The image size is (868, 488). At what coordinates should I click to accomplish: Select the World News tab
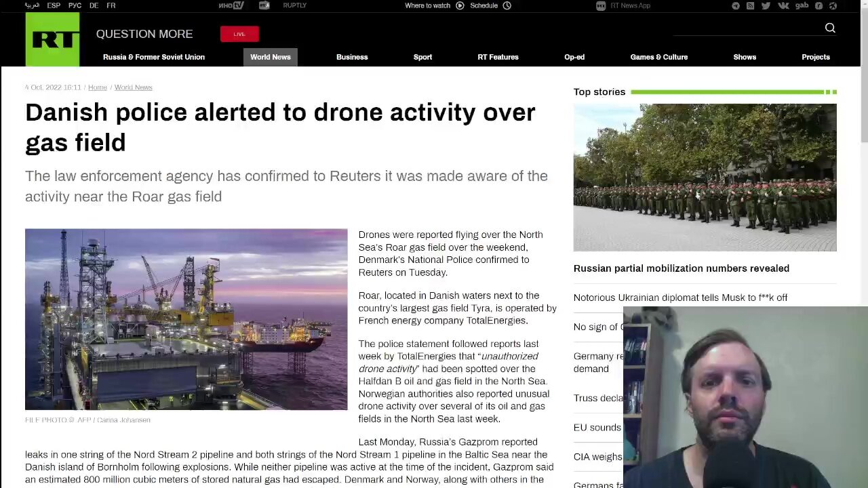271,57
